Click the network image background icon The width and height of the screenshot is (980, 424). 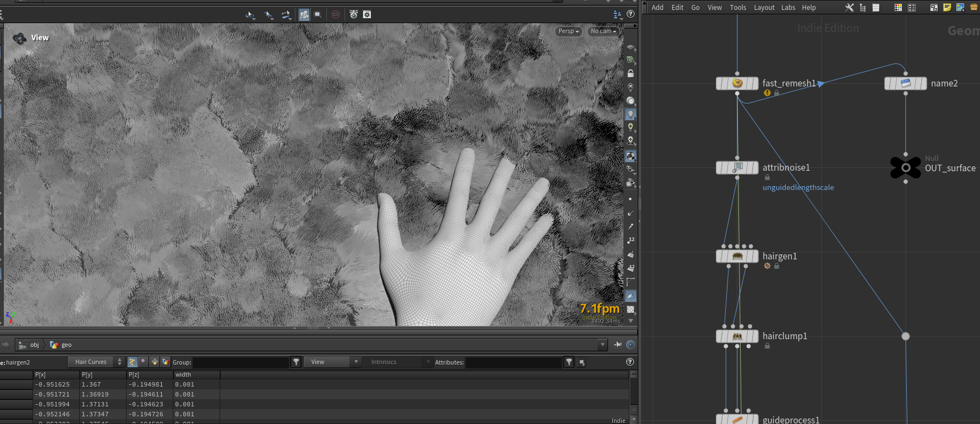pos(960,8)
